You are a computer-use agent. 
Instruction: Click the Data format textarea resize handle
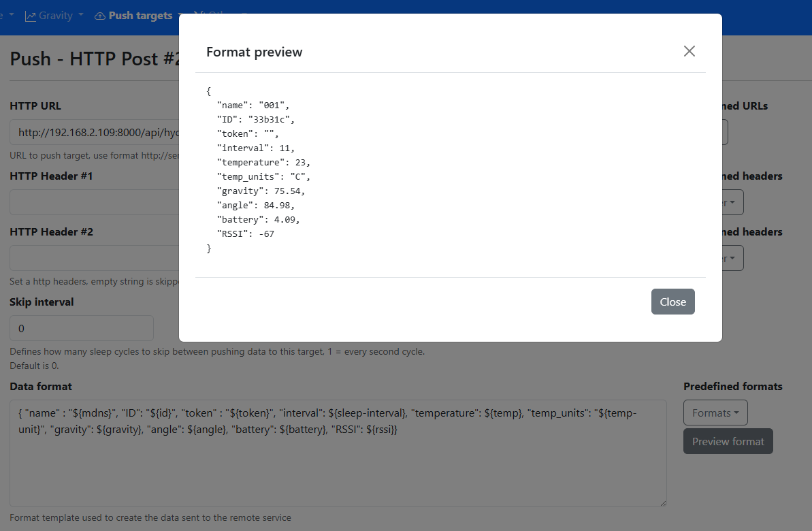point(662,502)
